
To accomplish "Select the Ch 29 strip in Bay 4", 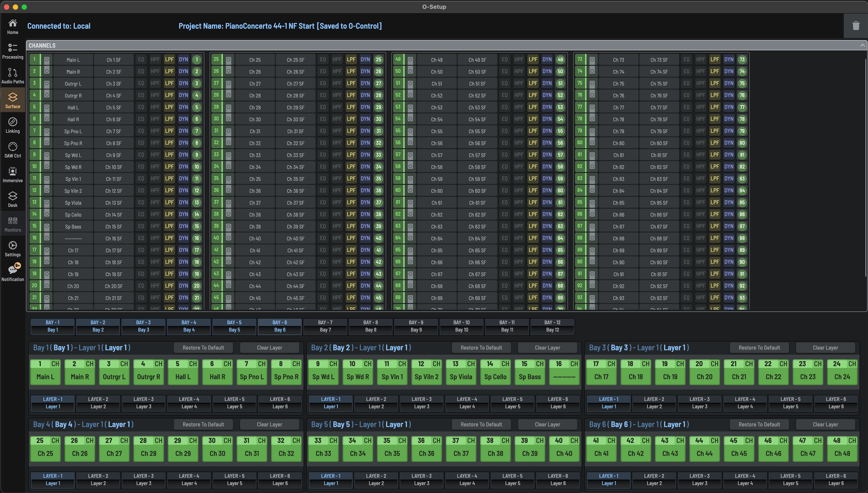I will coord(183,449).
